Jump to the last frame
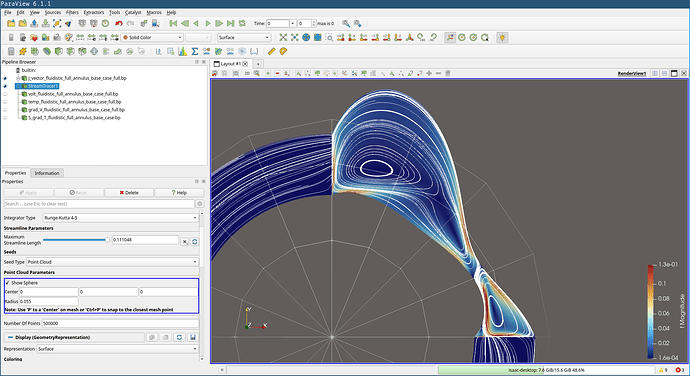The width and height of the screenshot is (690, 376). coord(231,23)
